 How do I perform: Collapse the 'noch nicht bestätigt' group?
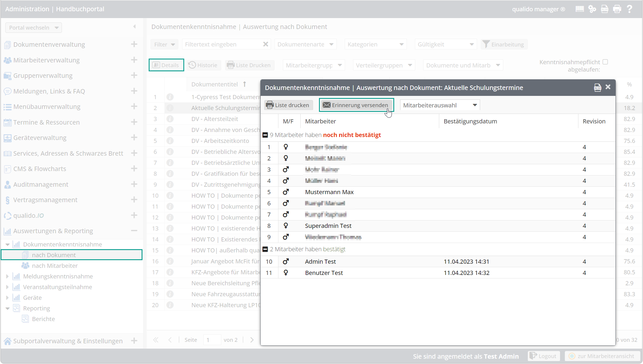point(265,135)
